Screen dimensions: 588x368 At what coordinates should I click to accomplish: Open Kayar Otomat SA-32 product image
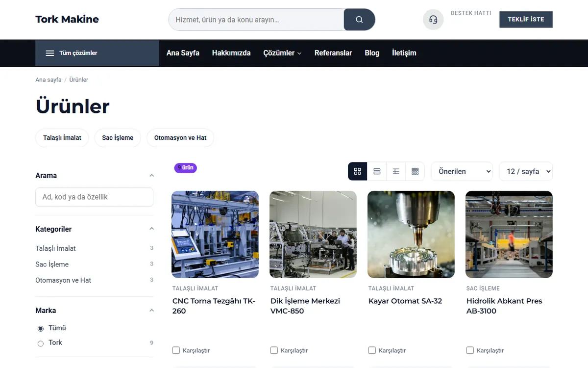coord(411,235)
